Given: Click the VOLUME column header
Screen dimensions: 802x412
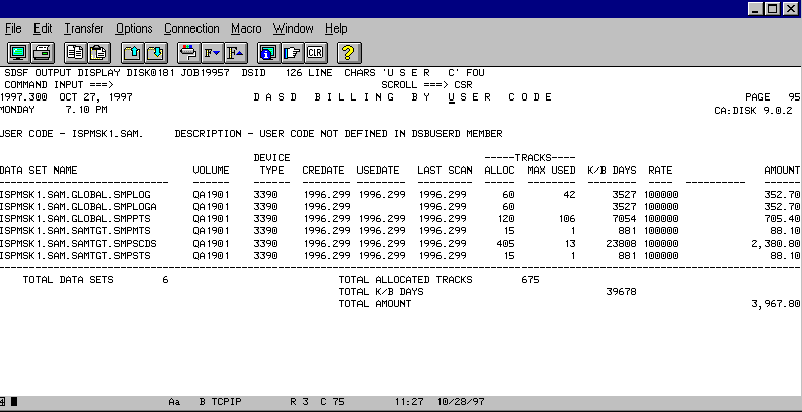Looking at the screenshot, I should tap(211, 170).
